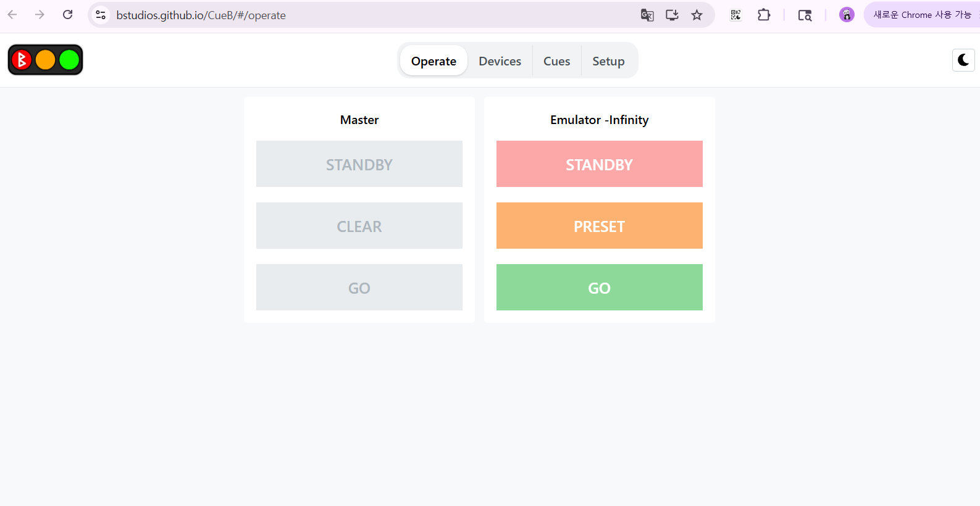
Task: Click the Master panel heading
Action: [x=359, y=120]
